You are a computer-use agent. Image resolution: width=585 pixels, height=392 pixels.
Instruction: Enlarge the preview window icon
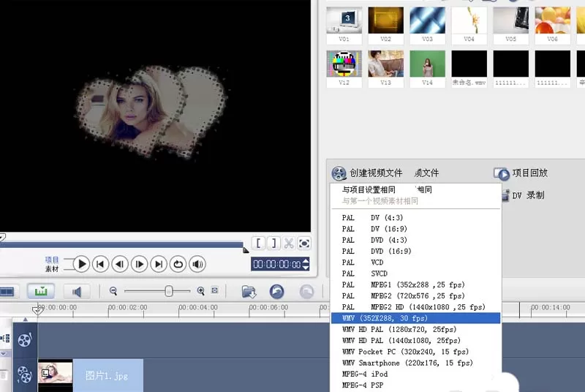(304, 244)
